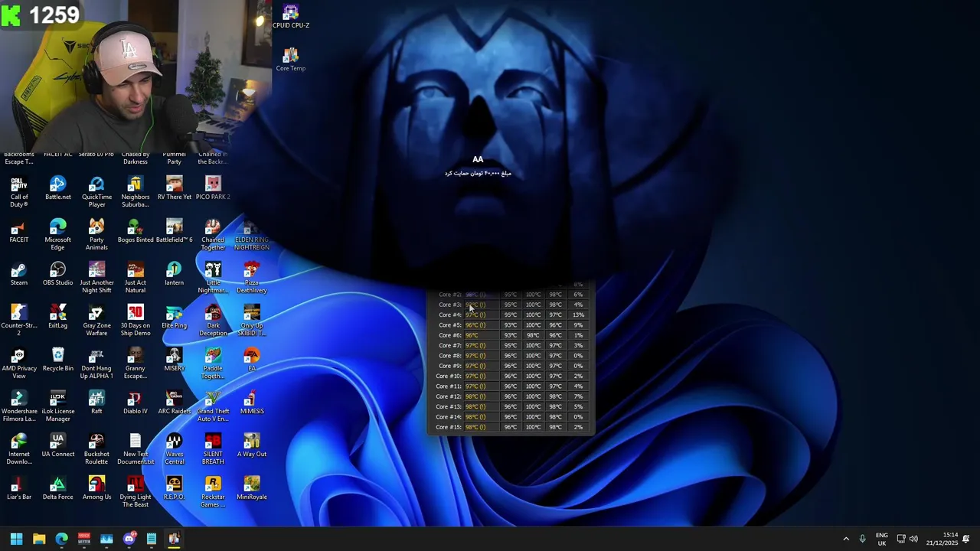Select the Battlefield 6 desktop icon
Viewport: 980px width, 551px height.
coord(174,231)
